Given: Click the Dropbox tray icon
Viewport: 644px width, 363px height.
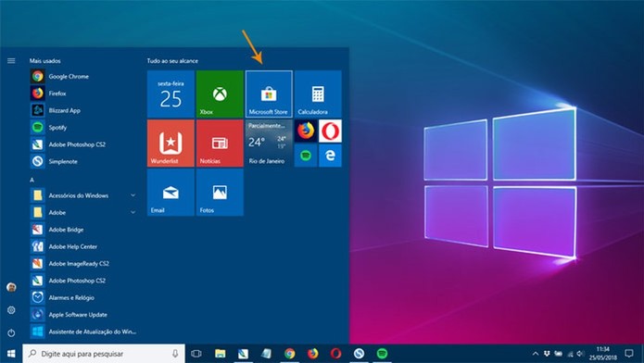Looking at the screenshot, I should tap(547, 354).
